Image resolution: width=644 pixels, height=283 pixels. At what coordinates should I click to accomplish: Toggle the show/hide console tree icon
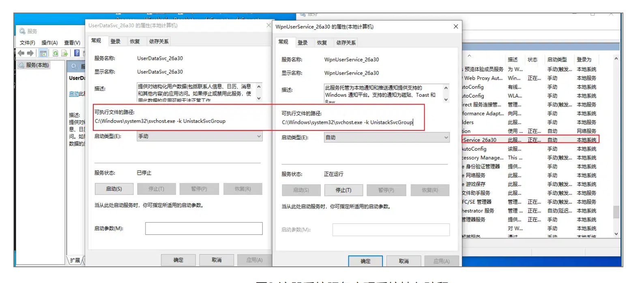pyautogui.click(x=43, y=53)
